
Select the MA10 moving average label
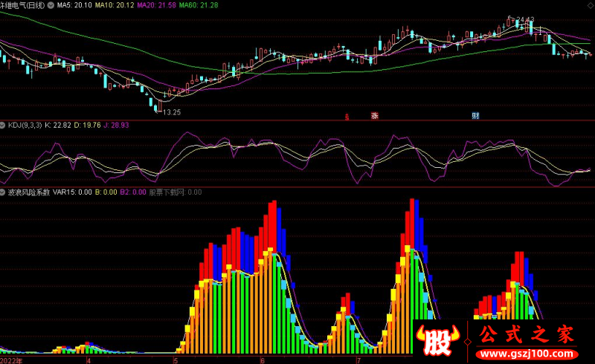[x=115, y=5]
